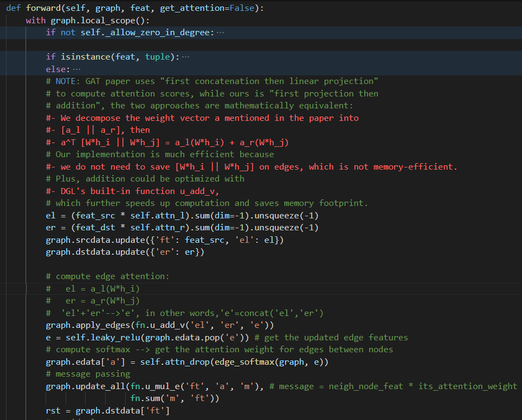Click '# compute edge attention:' comment
Screen dimensions: 522x420
pyautogui.click(x=107, y=276)
